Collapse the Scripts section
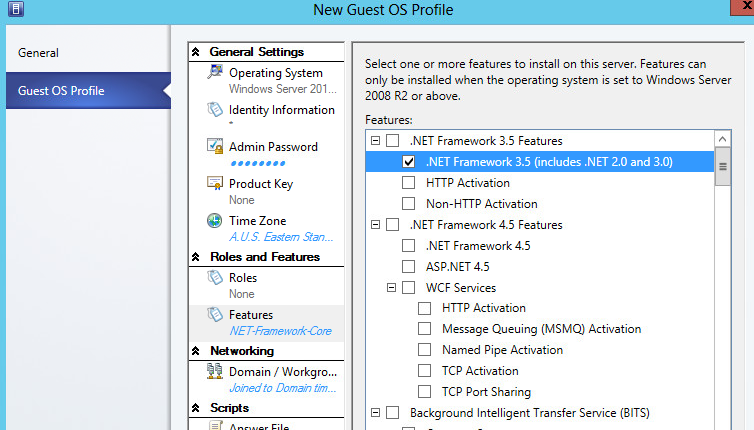Viewport: 754px width, 430px height. coord(196,408)
